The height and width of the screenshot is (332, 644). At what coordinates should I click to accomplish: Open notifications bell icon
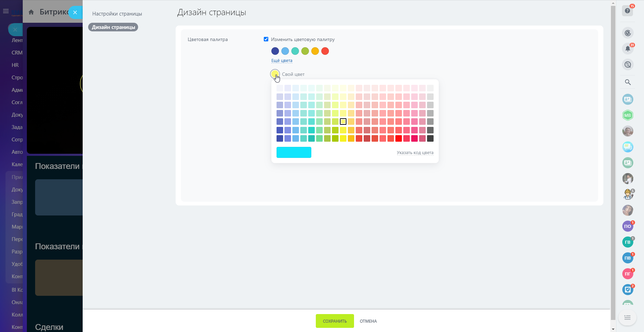coord(627,49)
